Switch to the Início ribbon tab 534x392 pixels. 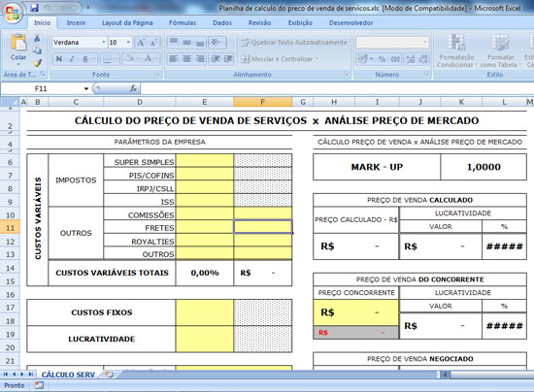[42, 22]
